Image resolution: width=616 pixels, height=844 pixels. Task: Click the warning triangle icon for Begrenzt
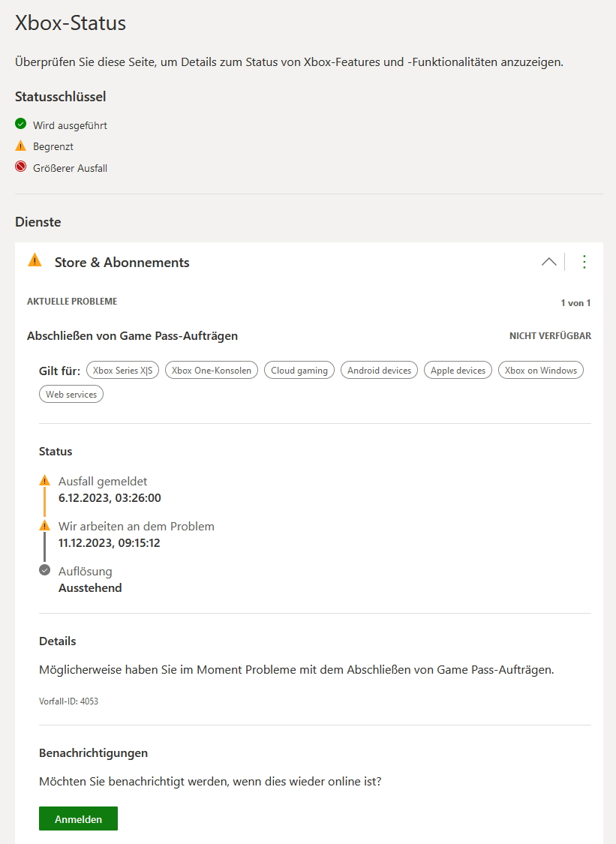[20, 146]
